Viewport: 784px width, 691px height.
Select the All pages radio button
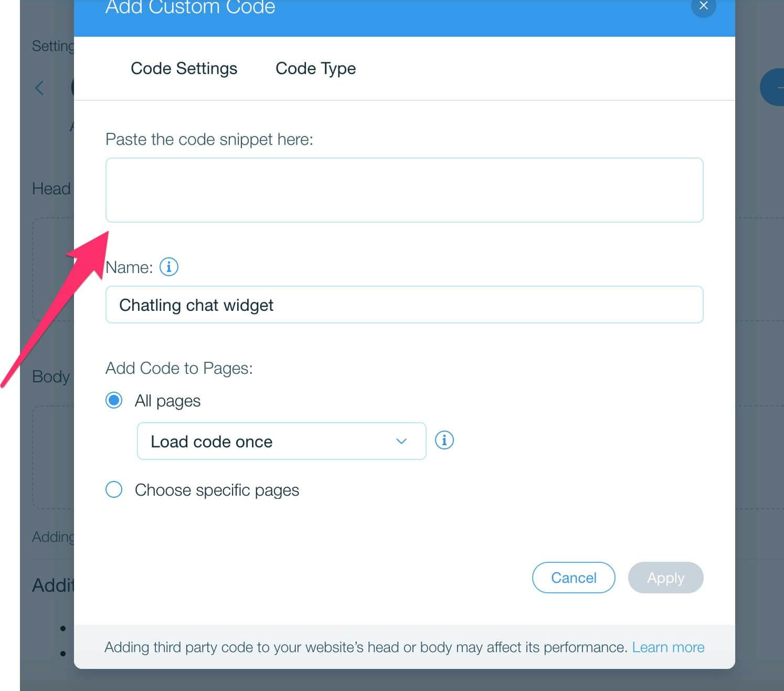(x=114, y=400)
